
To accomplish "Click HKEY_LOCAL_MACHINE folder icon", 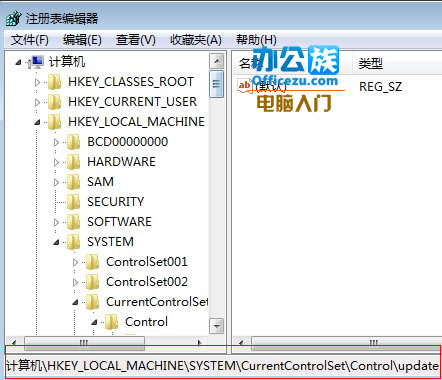I will click(x=54, y=122).
